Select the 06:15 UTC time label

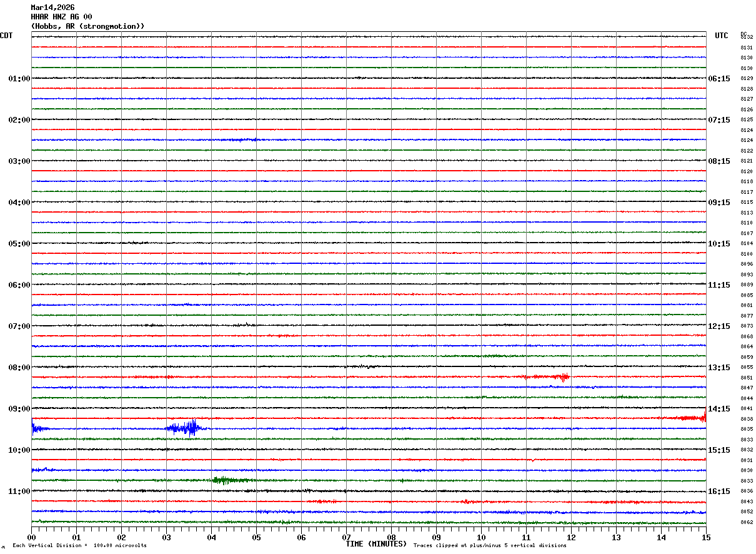(719, 79)
